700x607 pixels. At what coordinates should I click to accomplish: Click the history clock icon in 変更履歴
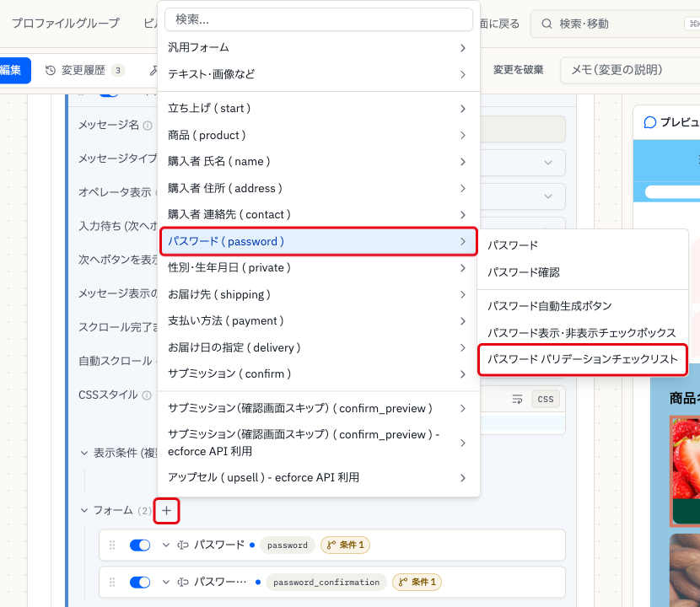coord(51,70)
